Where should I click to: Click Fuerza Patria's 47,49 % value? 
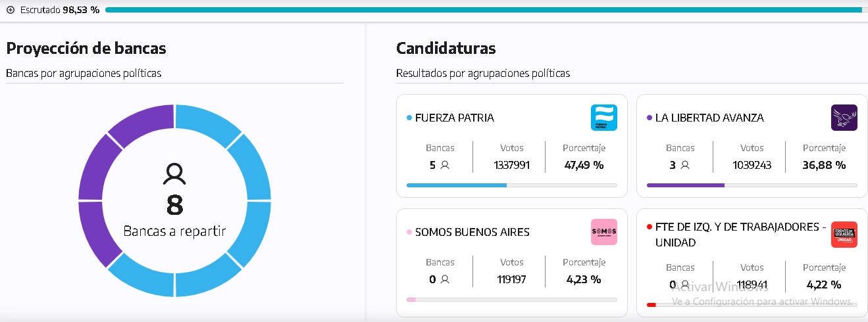(x=584, y=165)
